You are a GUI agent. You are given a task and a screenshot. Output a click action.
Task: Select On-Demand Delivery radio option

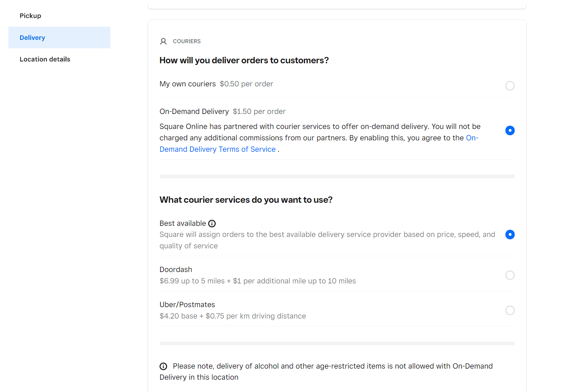pyautogui.click(x=510, y=130)
